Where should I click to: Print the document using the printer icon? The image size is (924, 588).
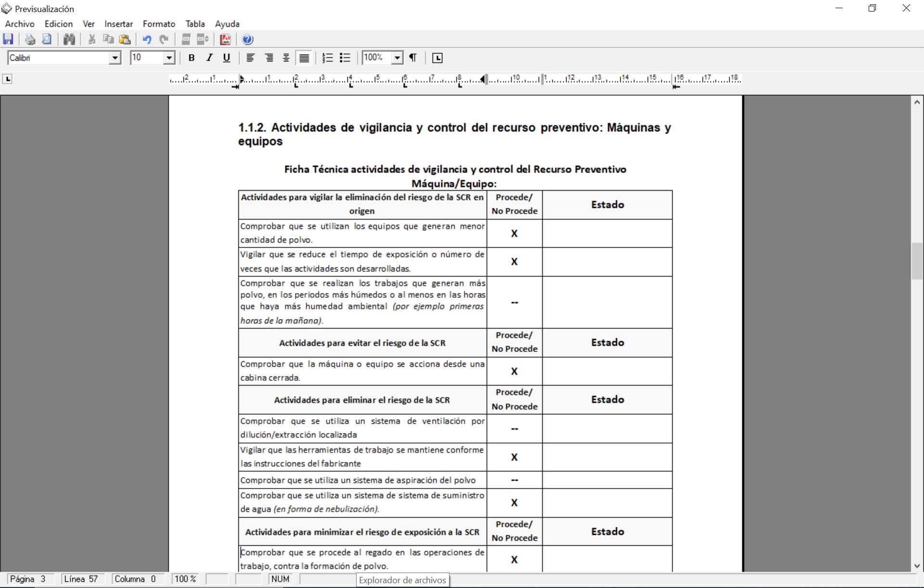click(x=30, y=39)
